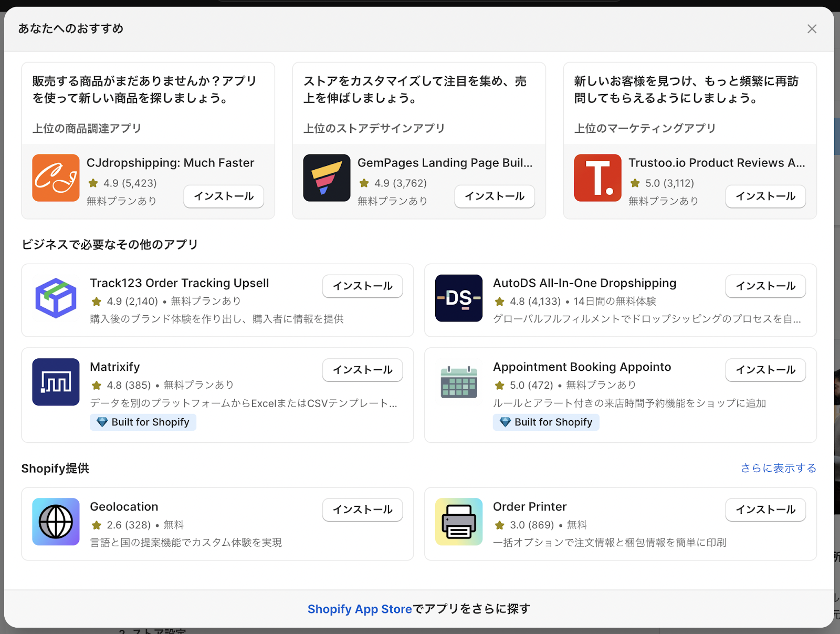This screenshot has width=840, height=634.
Task: Click the Shopify提供 heading
Action: tap(55, 469)
